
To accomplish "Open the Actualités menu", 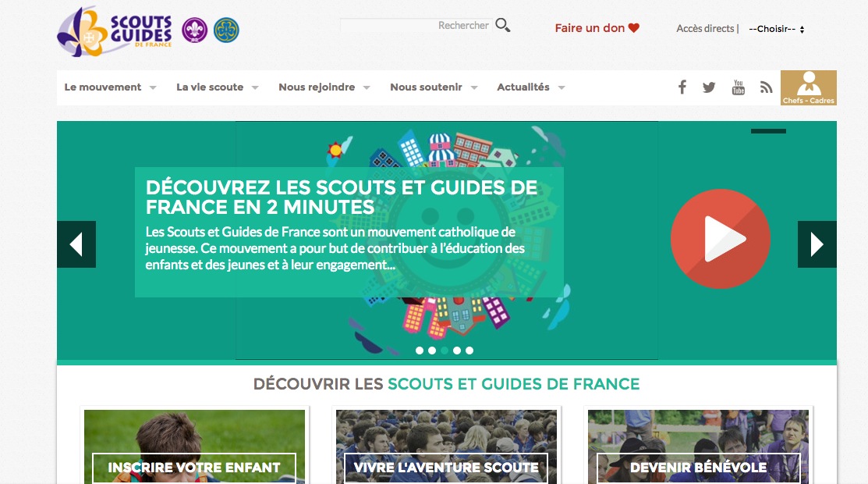I will tap(531, 87).
